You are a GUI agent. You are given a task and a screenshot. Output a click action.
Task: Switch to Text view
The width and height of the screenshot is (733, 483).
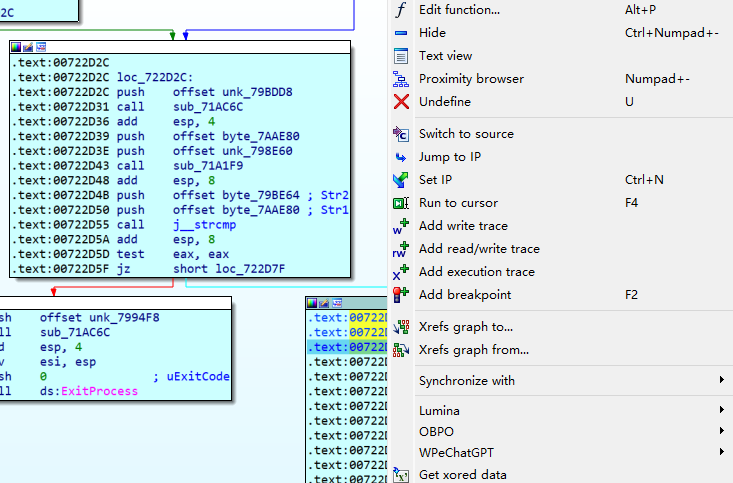pyautogui.click(x=561, y=56)
